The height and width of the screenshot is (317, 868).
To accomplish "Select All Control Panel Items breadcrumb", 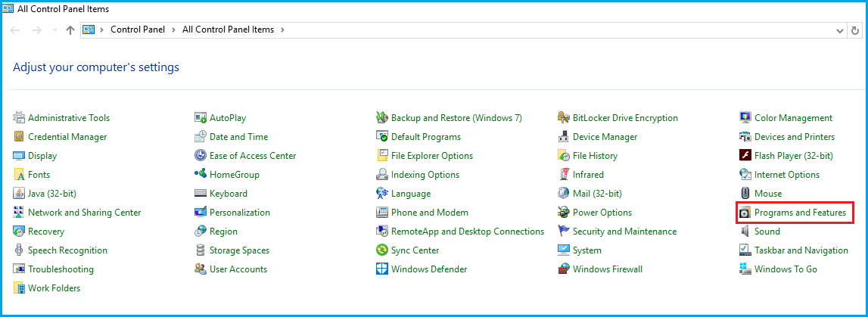I will coord(229,30).
